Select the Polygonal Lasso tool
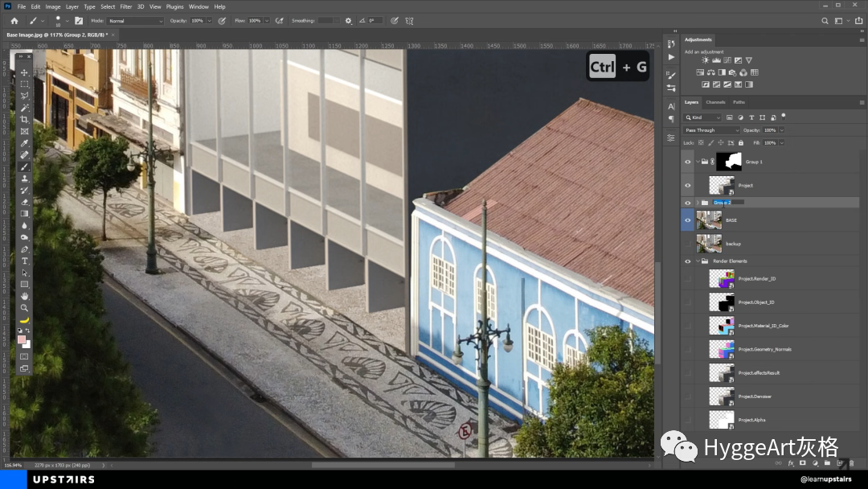This screenshot has width=868, height=489. point(24,96)
